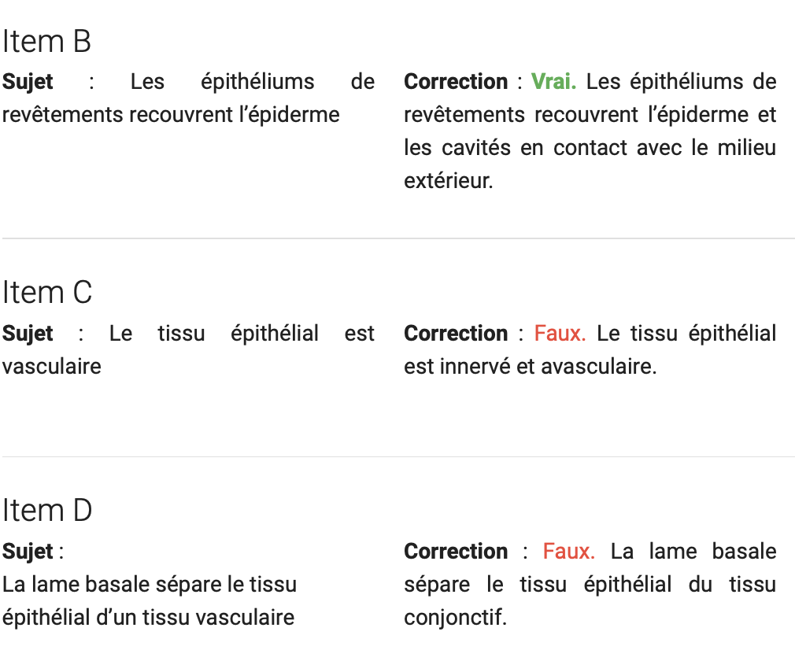Click the bold Correction label in Item C
The image size is (795, 672).
[456, 334]
